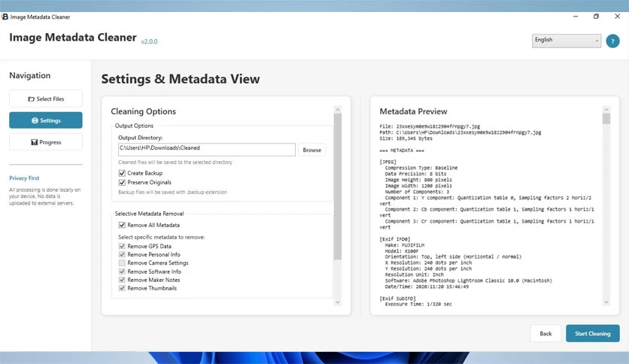Click the v2.0.0 version label
Screen dimensions: 629x364
click(x=149, y=41)
